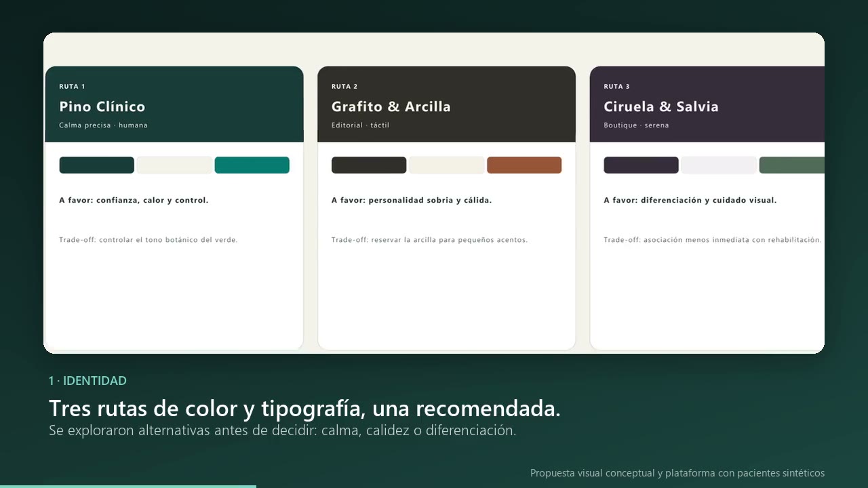
Task: Click 'A favor: diferenciación y cuidado visual.'
Action: [x=690, y=201]
